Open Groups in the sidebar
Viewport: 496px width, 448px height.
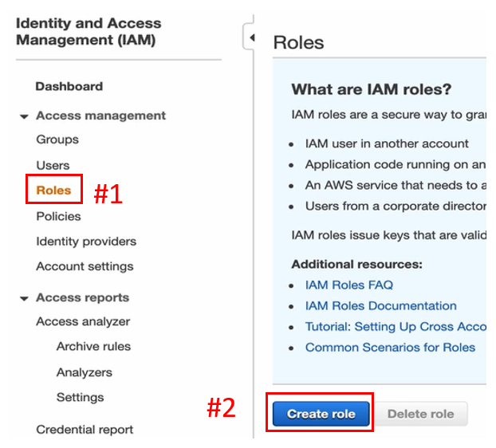[x=57, y=140]
